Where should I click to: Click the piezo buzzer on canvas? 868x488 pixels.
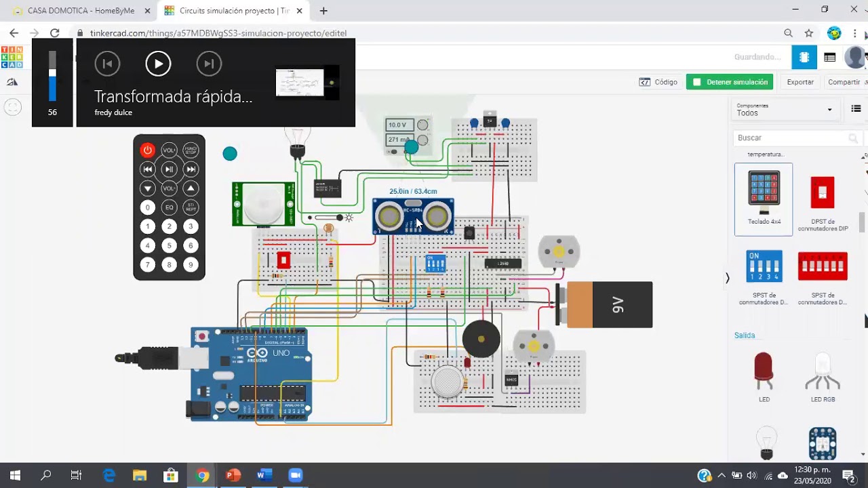point(481,339)
